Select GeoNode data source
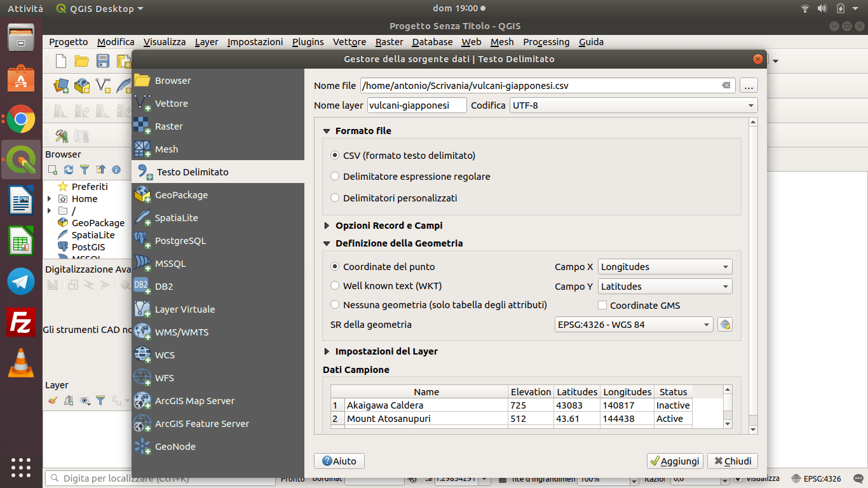Screen dimensions: 868x488 pos(218,447)
